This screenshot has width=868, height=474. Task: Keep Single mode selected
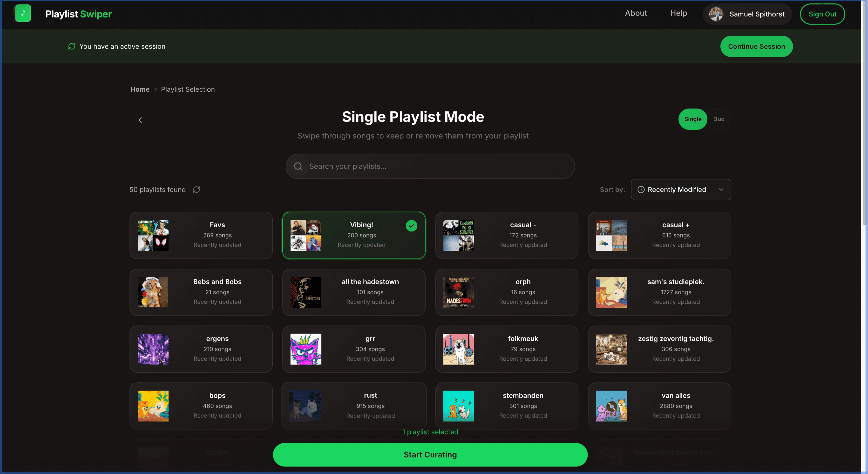pyautogui.click(x=693, y=119)
